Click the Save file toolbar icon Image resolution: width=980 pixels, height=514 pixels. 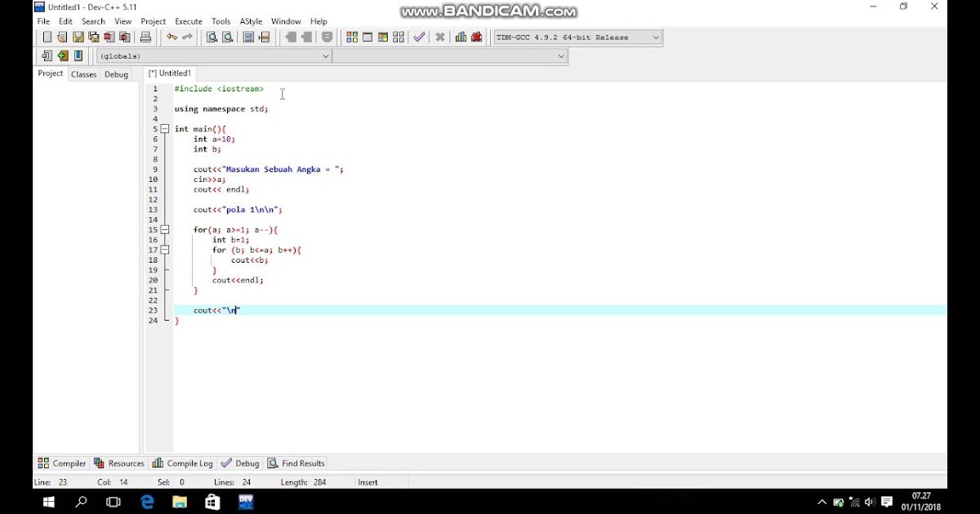[78, 37]
